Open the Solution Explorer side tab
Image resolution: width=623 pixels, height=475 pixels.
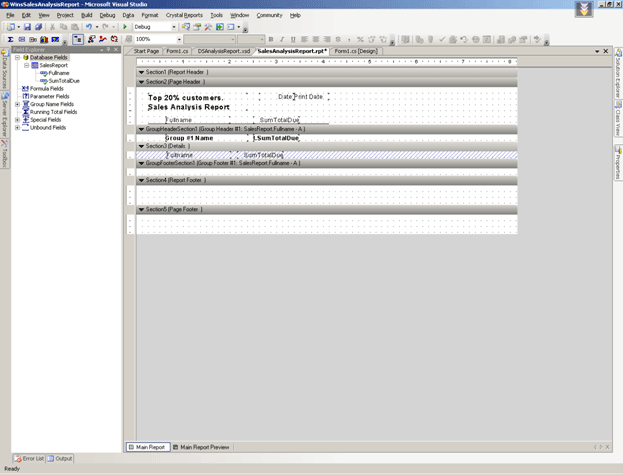[x=618, y=74]
